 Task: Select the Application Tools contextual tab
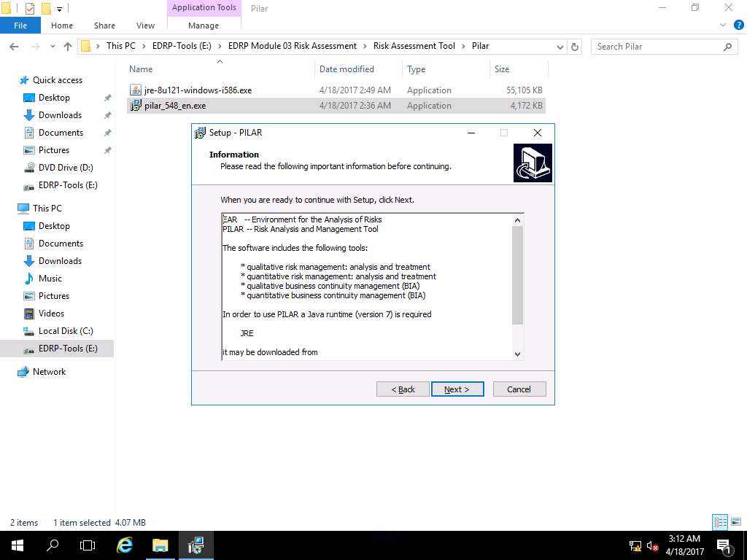(204, 7)
